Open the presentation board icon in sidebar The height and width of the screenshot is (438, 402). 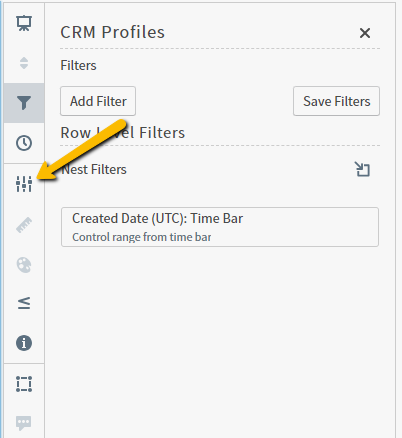pos(24,23)
